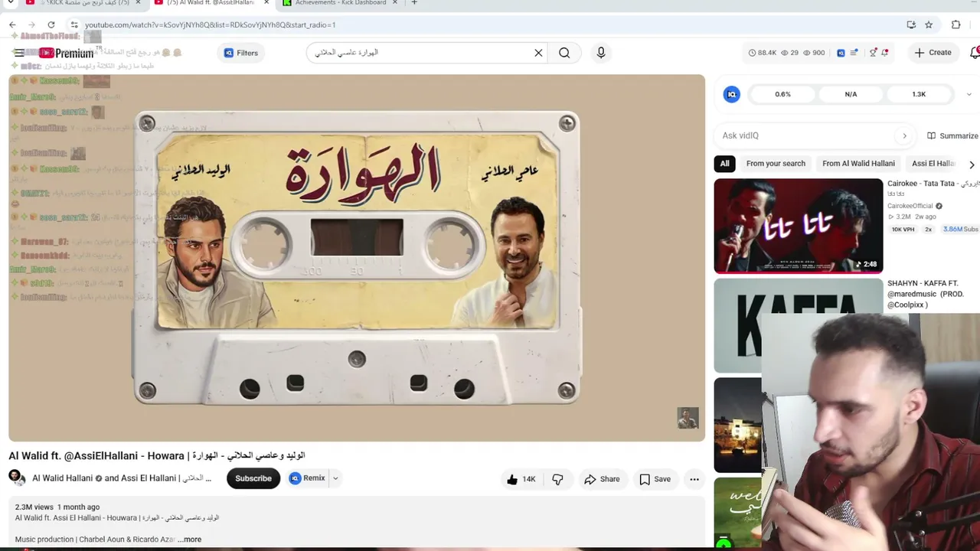Start voice search with microphone

click(x=601, y=53)
